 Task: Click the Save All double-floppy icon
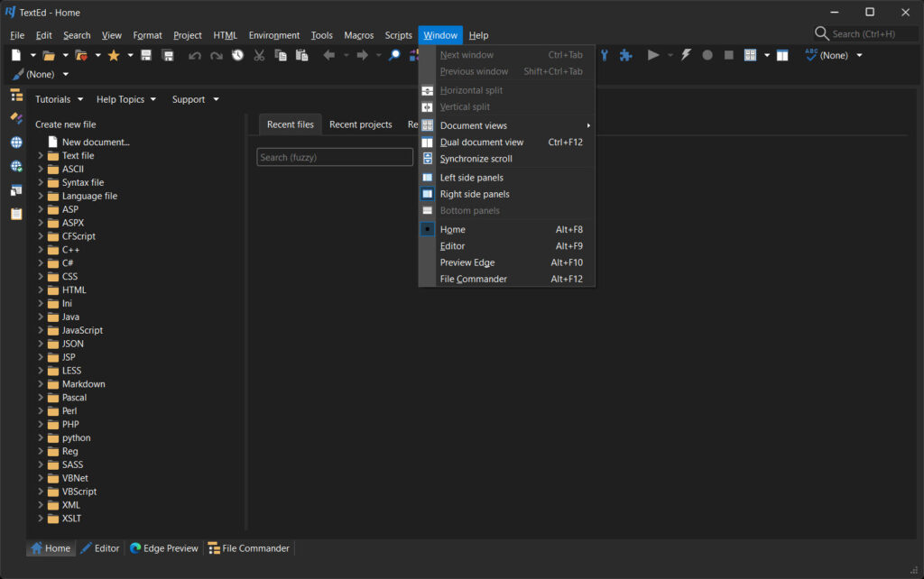pos(168,55)
